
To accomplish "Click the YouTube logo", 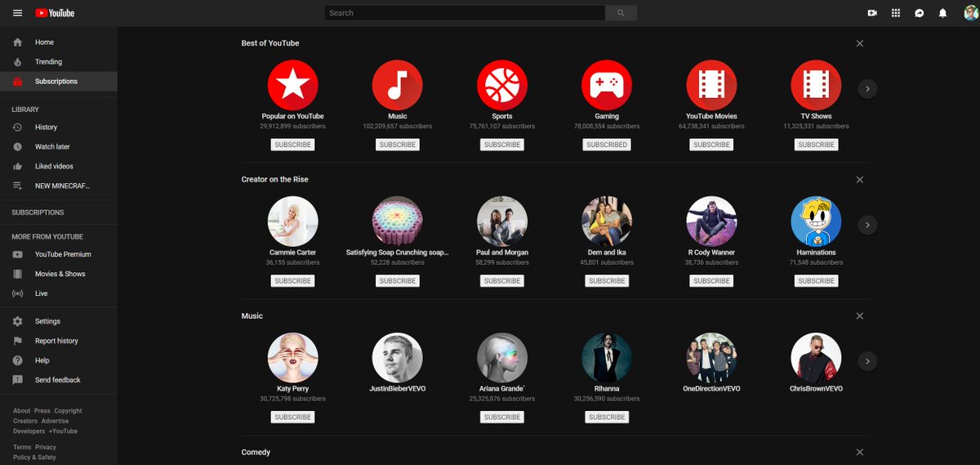I will pos(55,13).
